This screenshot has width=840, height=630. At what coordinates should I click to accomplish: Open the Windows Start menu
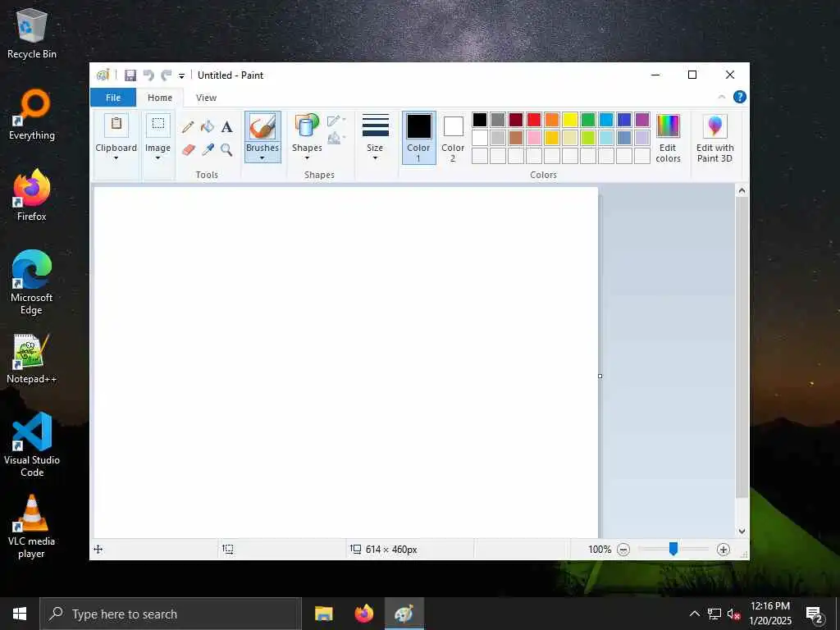pos(20,614)
